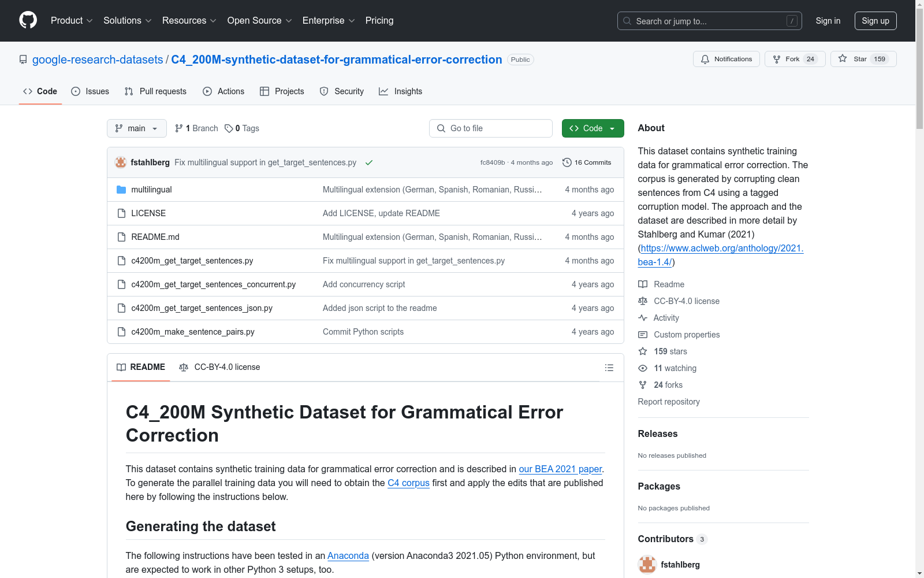Open 'Add concurrency script' commit message

364,284
